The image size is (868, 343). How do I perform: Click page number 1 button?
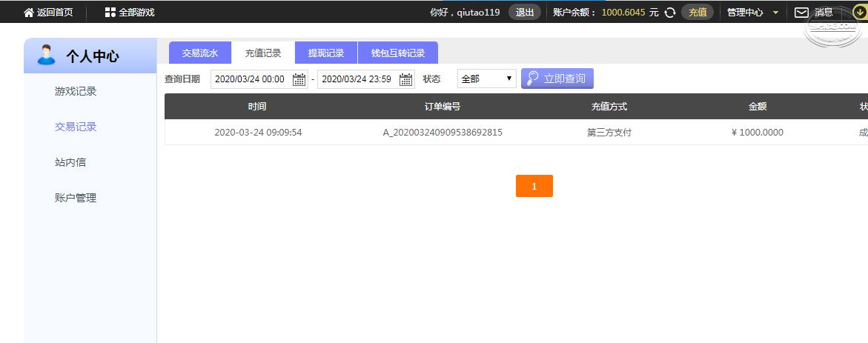point(534,186)
